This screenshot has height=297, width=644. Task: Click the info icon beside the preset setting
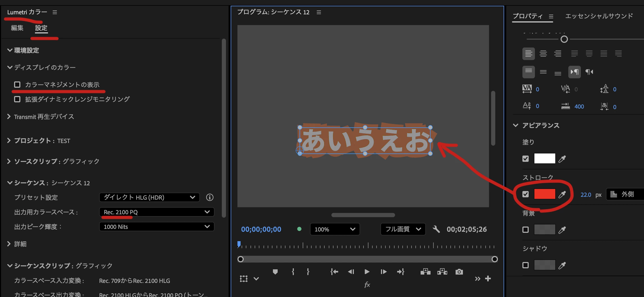[210, 197]
